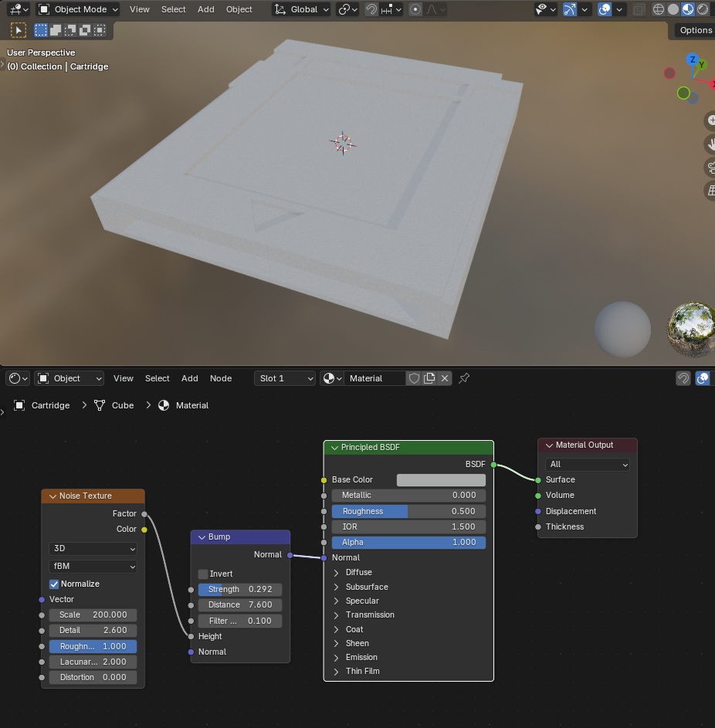The image size is (715, 728).
Task: Uncheck Normalize on the Noise Texture node
Action: (x=54, y=584)
